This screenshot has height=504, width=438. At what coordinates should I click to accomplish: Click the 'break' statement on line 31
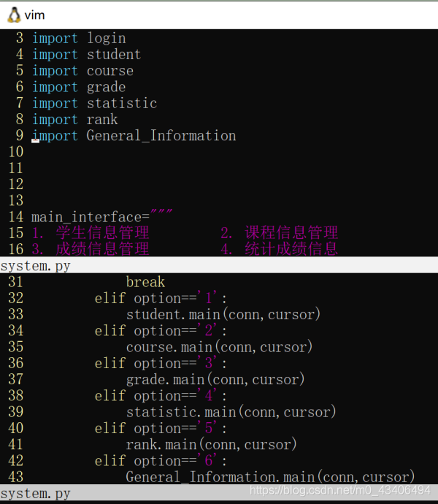click(145, 282)
